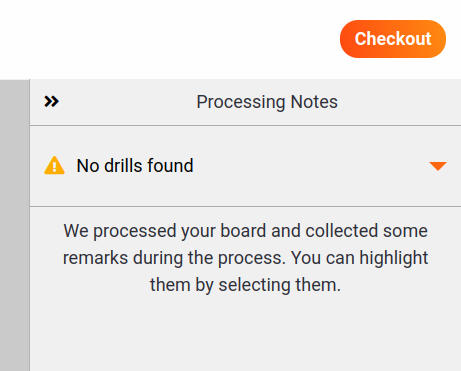Click the gray vertical strip left of panel
This screenshot has width=461, height=371.
[15, 225]
